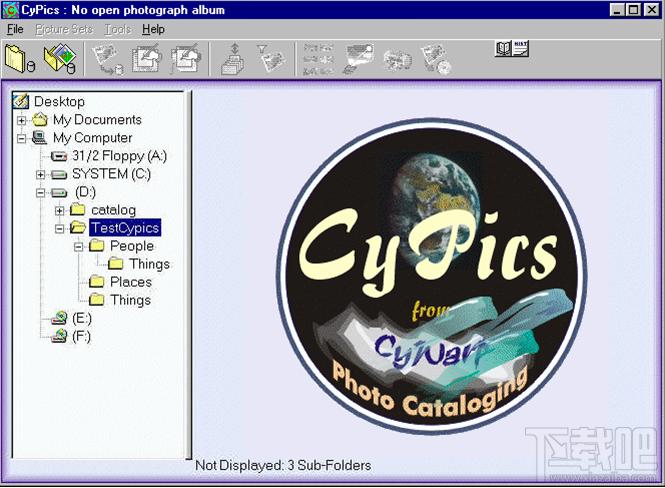The height and width of the screenshot is (488, 665).
Task: Click the folder-with-photo open album toolbar icon
Action: pyautogui.click(x=60, y=59)
